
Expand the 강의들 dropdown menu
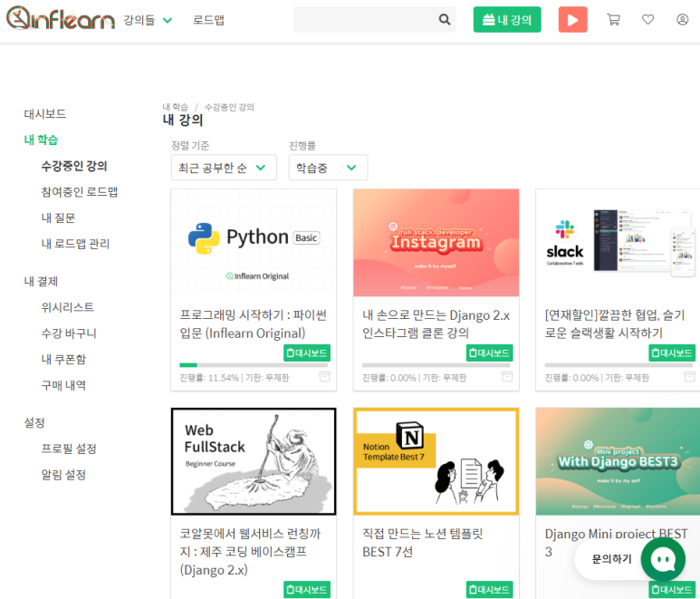coord(148,20)
